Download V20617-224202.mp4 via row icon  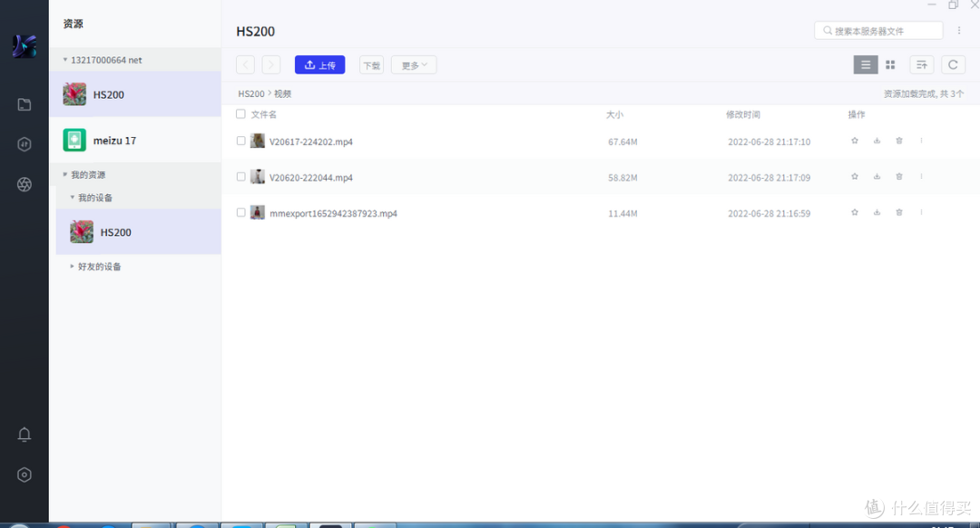(x=877, y=141)
